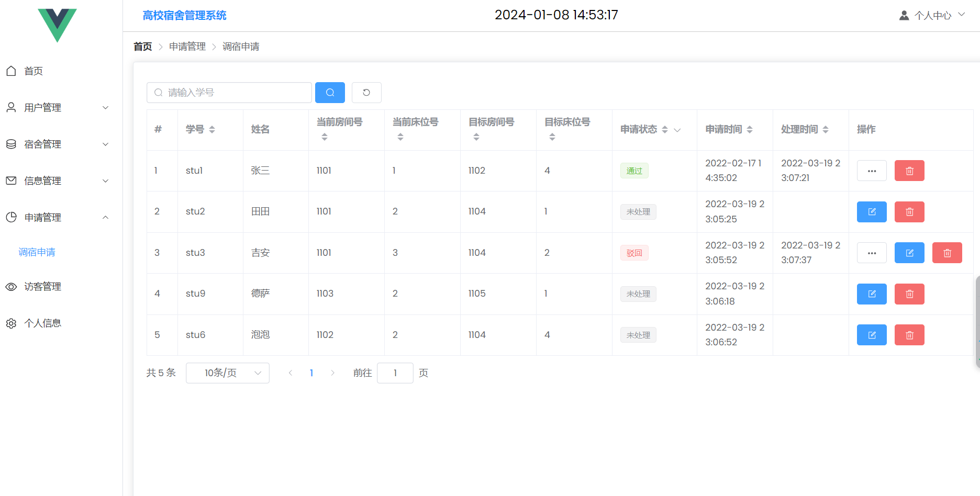Image resolution: width=980 pixels, height=496 pixels.
Task: Open more options for row stu1
Action: tap(872, 171)
